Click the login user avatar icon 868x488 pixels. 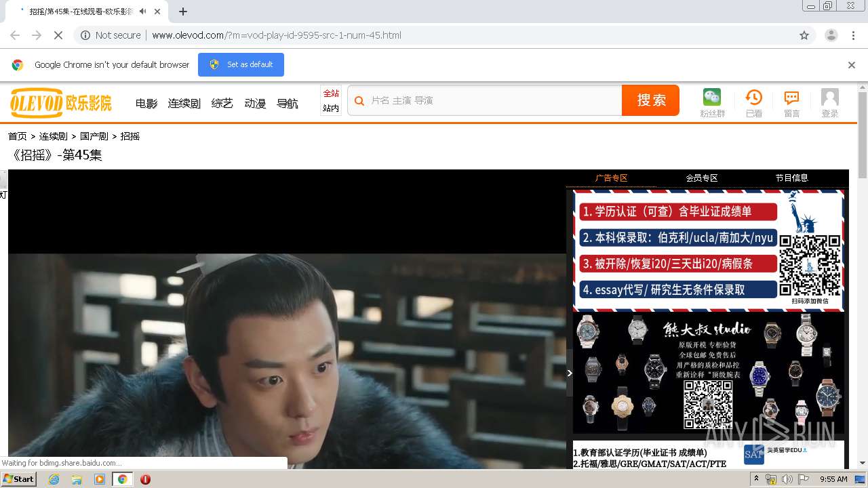[830, 97]
